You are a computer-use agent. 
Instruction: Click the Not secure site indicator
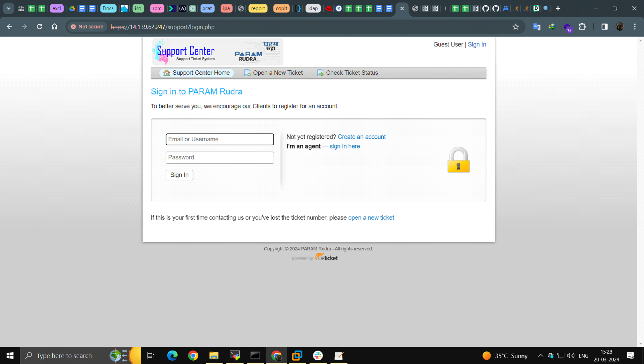tap(87, 27)
